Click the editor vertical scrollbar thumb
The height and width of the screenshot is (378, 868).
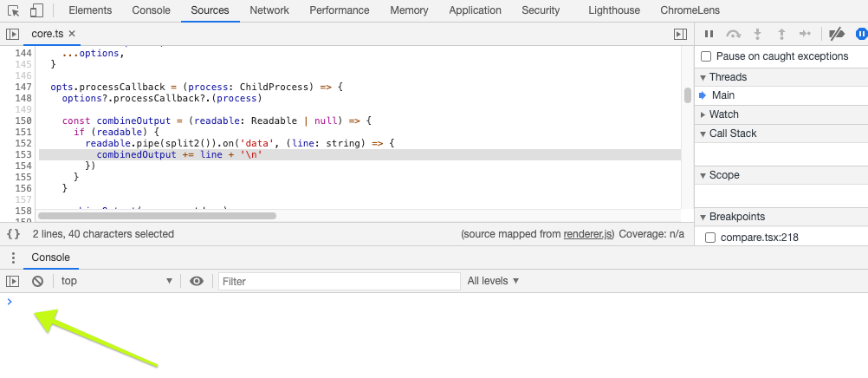[x=688, y=95]
